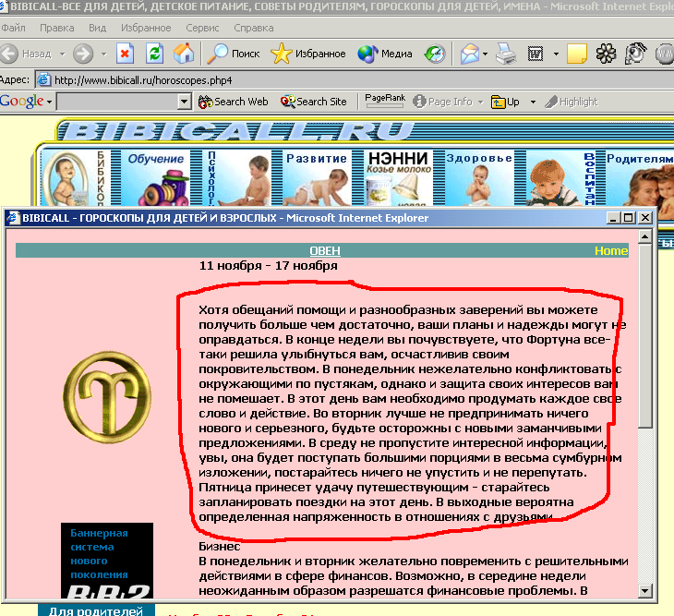Click the Edit with Word icon
Screen dimensions: 674x616
(x=536, y=54)
